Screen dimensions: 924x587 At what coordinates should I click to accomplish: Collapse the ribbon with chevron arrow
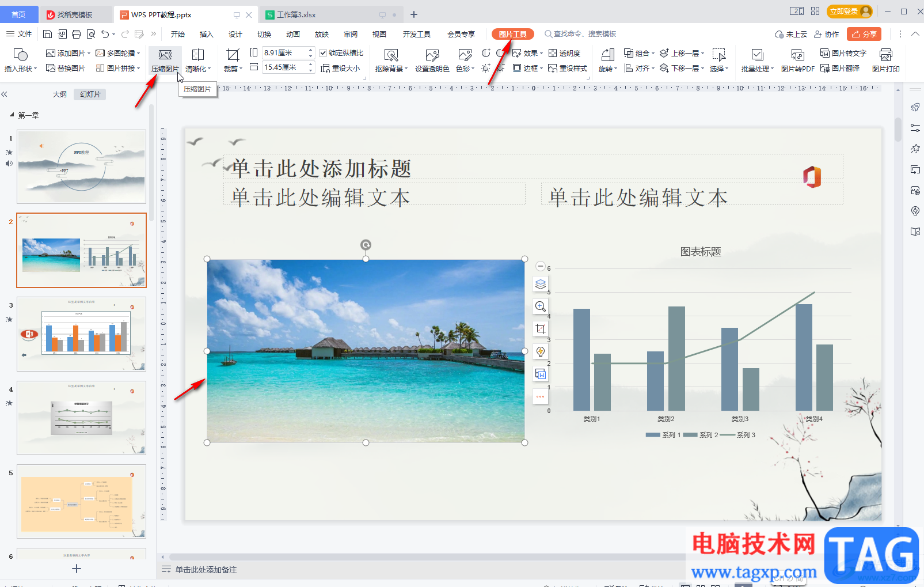coord(915,34)
